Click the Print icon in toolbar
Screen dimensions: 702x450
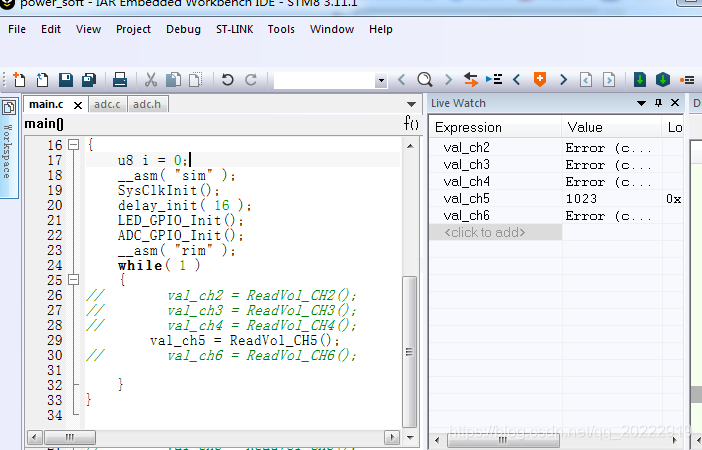[119, 79]
